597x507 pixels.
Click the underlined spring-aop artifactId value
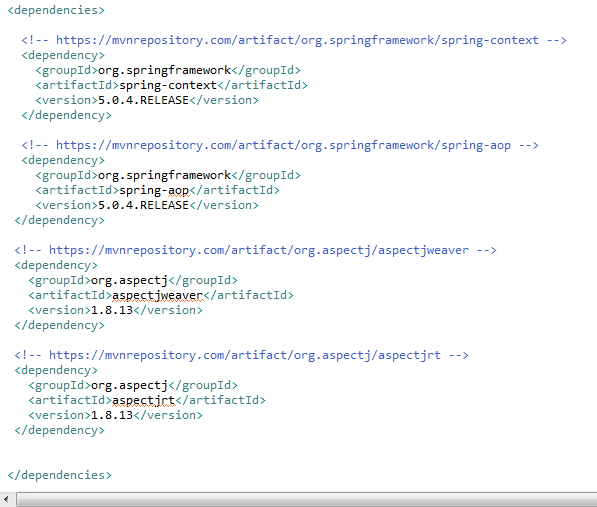[154, 190]
